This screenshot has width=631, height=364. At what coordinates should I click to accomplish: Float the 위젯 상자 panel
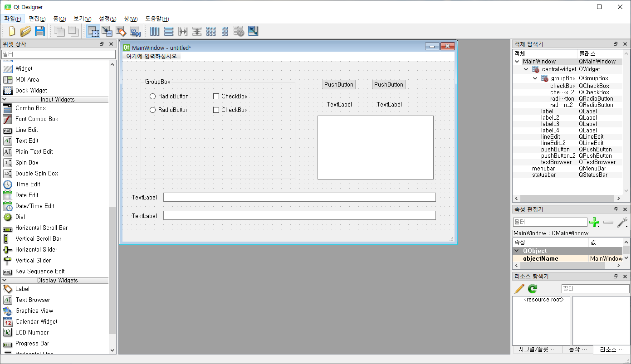(x=102, y=44)
